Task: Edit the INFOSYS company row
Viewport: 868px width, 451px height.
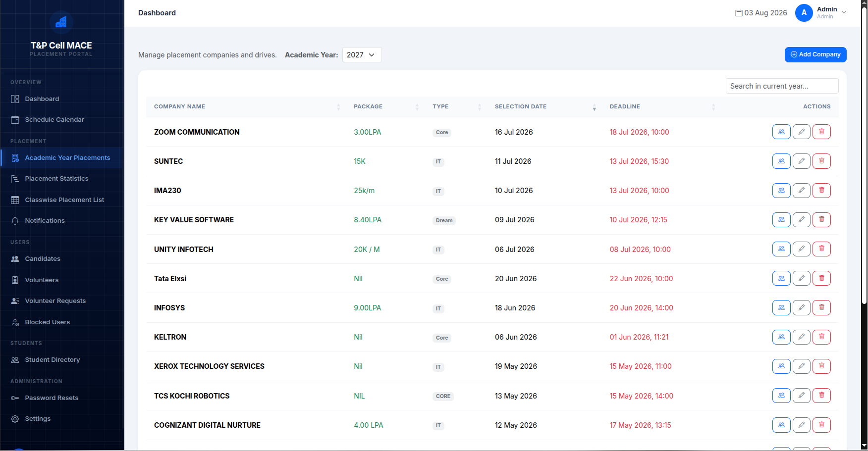Action: coord(802,307)
